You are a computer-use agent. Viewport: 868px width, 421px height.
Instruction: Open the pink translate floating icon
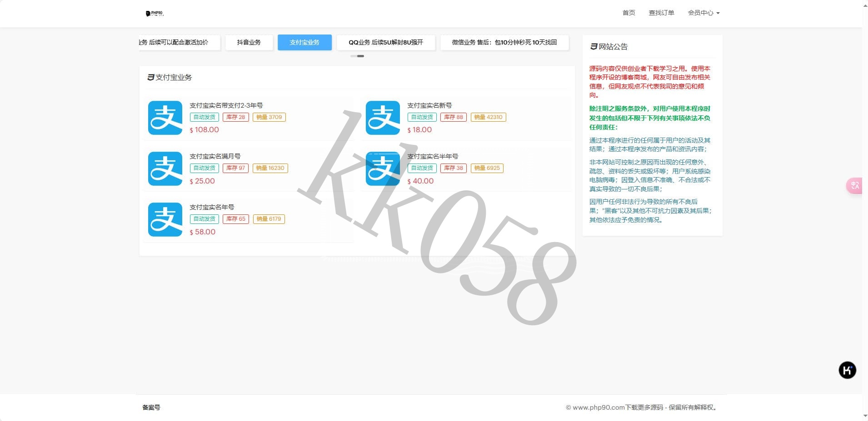pos(854,185)
